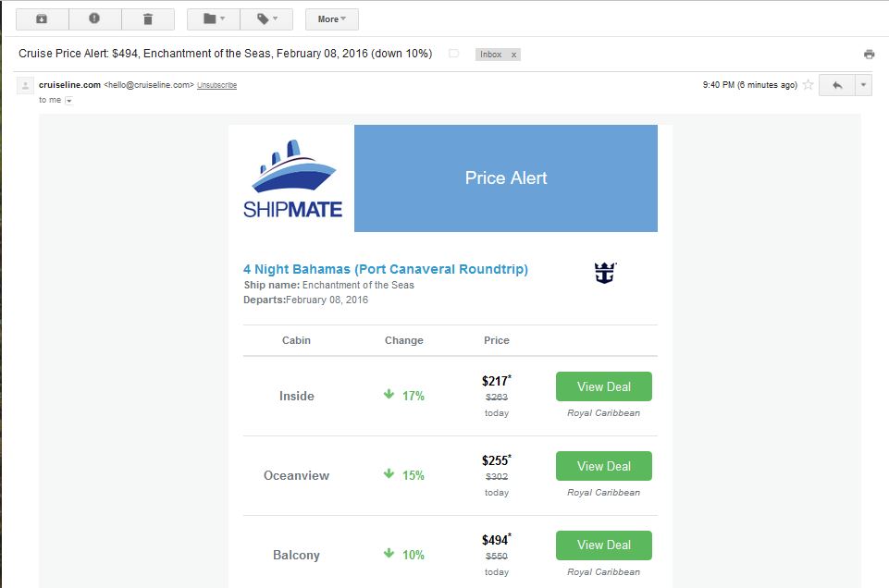Open the 4 Night Bahamas cruise link
Image resolution: width=889 pixels, height=588 pixels.
(x=386, y=269)
